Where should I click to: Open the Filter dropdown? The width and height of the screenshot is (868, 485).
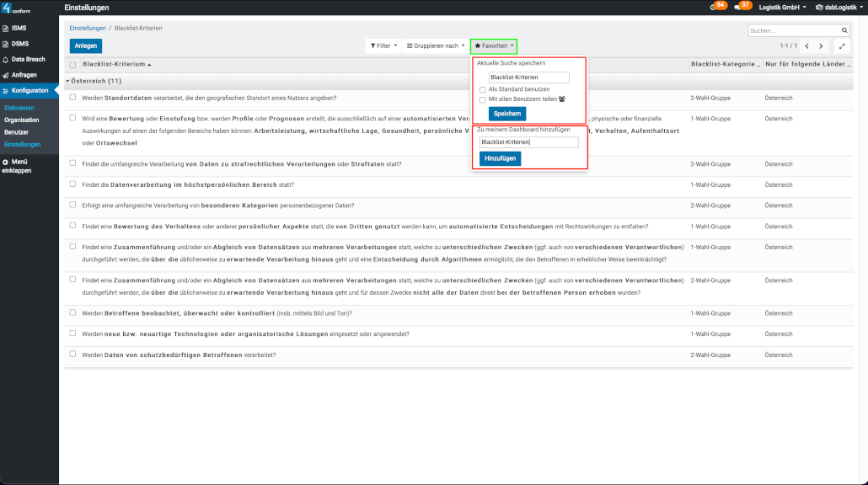click(382, 45)
